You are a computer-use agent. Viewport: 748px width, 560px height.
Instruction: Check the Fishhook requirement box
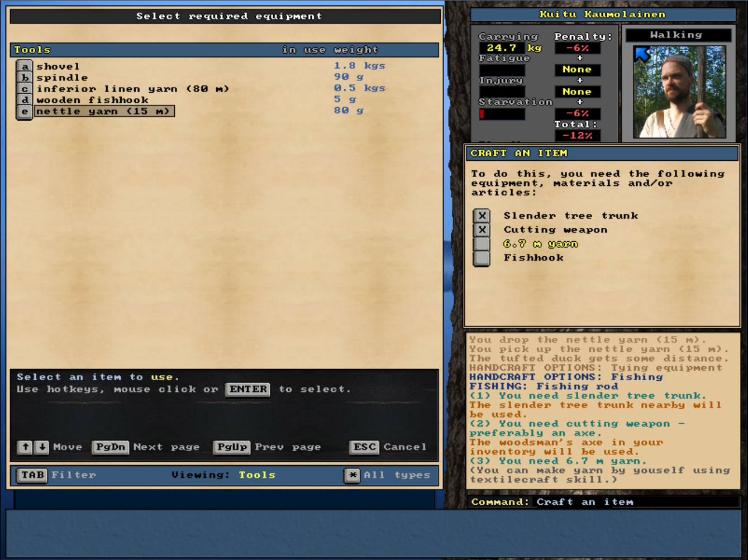(x=482, y=258)
